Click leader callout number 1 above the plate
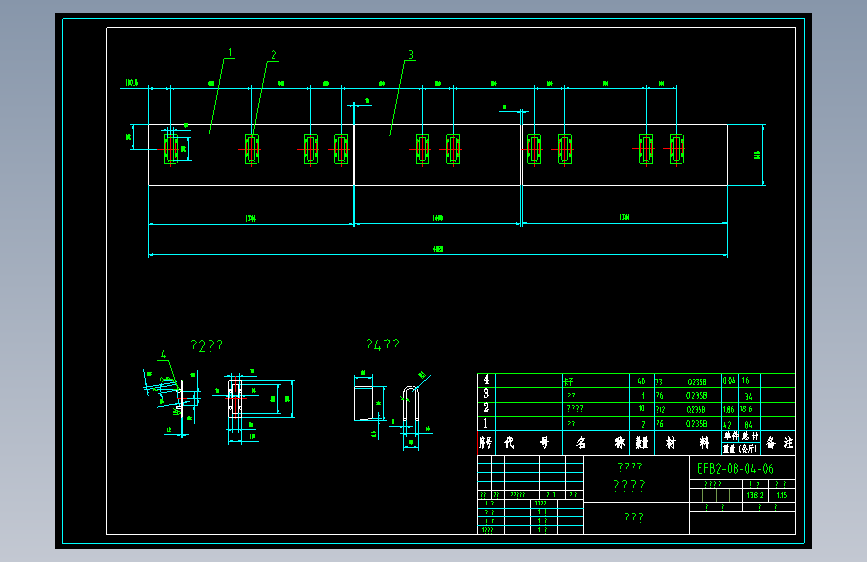867x562 pixels. 230,53
